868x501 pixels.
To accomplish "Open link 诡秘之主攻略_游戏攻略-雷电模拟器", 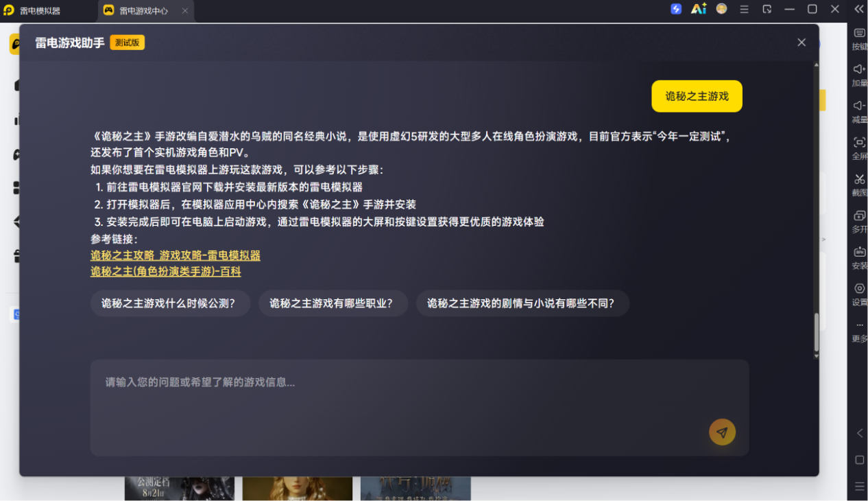I will click(176, 255).
